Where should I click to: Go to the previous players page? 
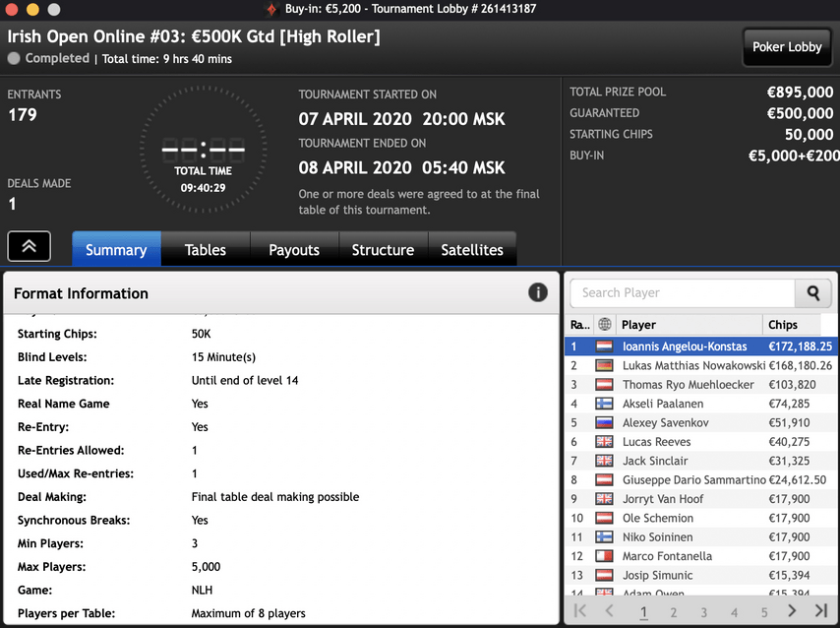coord(609,611)
